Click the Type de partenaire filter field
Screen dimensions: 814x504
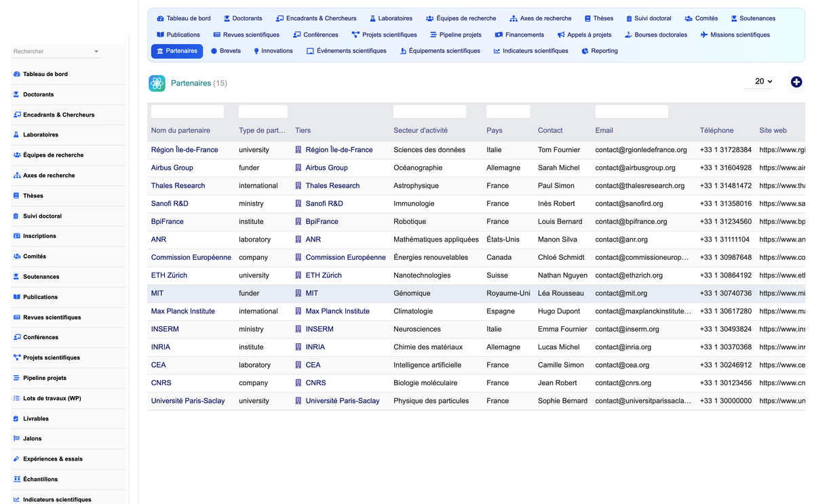coord(263,112)
